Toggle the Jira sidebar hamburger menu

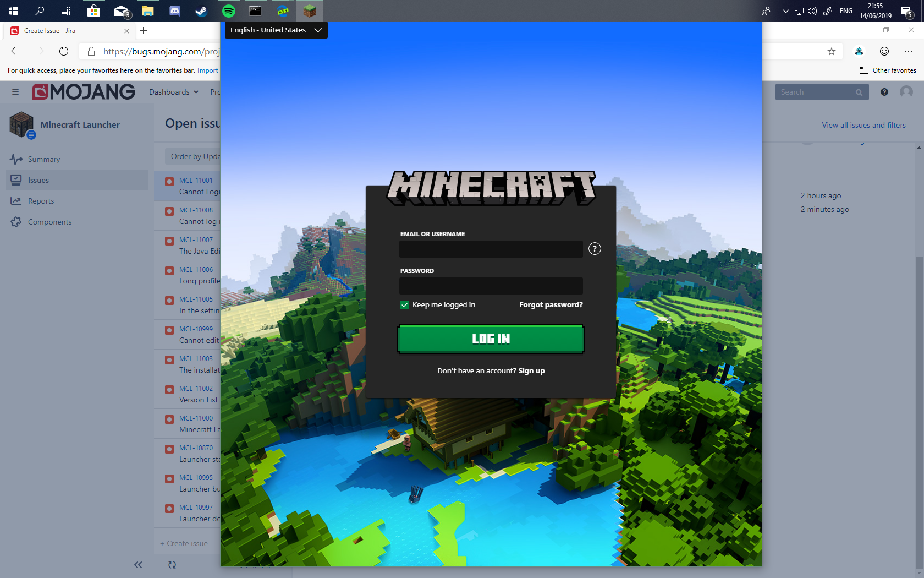tap(15, 92)
